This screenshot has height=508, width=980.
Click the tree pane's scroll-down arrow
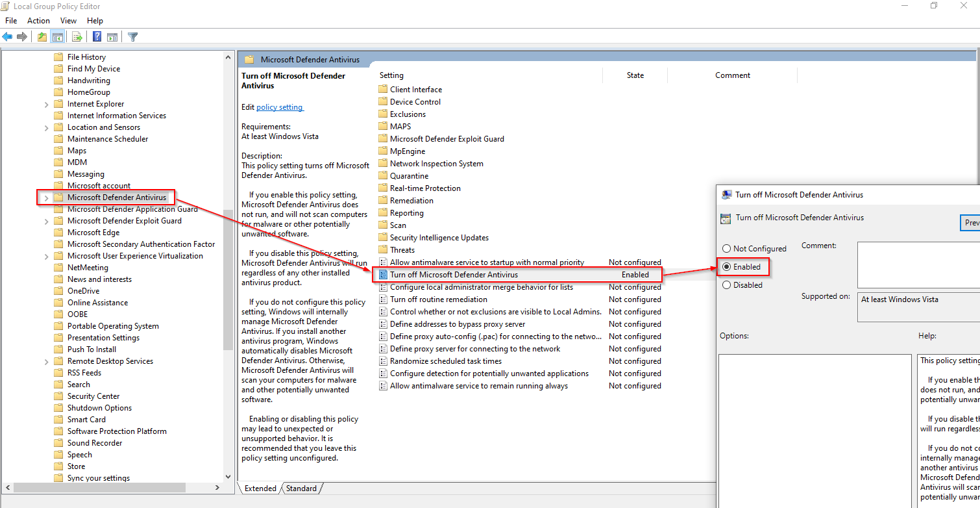[228, 477]
